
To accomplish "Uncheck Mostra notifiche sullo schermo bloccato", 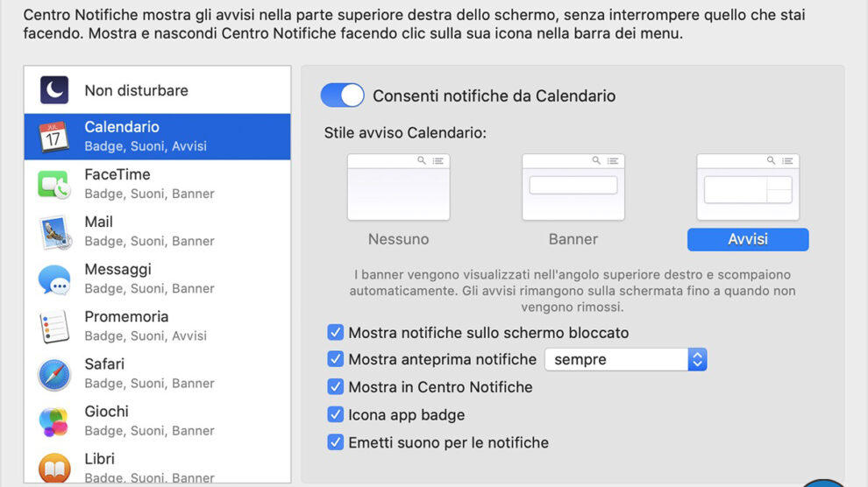I will click(x=335, y=333).
